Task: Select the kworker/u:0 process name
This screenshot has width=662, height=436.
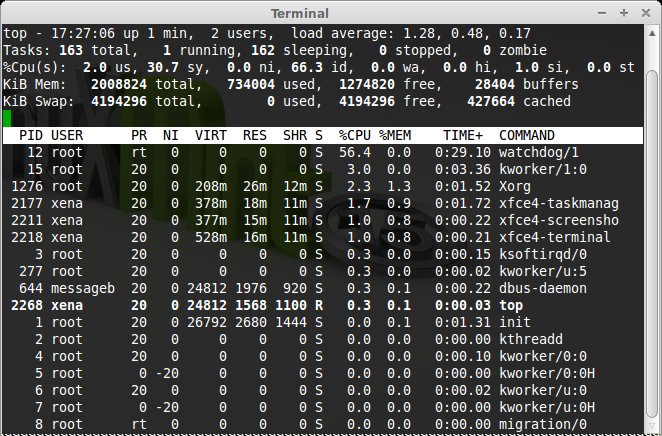Action: pyautogui.click(x=543, y=390)
